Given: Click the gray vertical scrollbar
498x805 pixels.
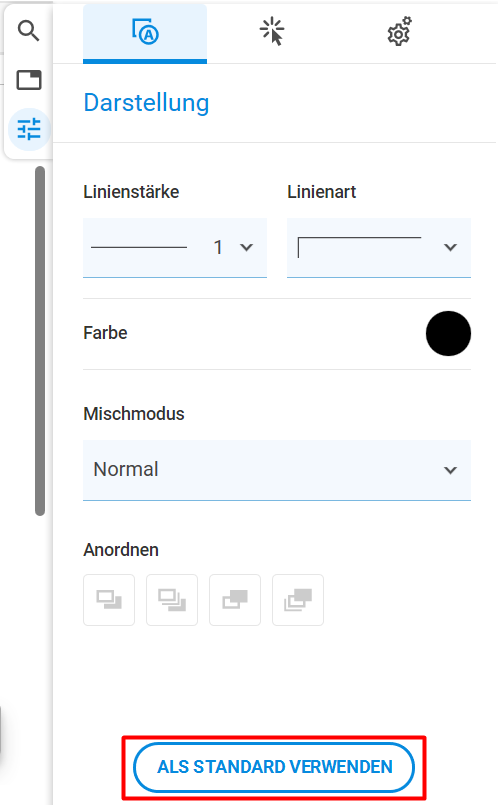Looking at the screenshot, I should [x=40, y=341].
